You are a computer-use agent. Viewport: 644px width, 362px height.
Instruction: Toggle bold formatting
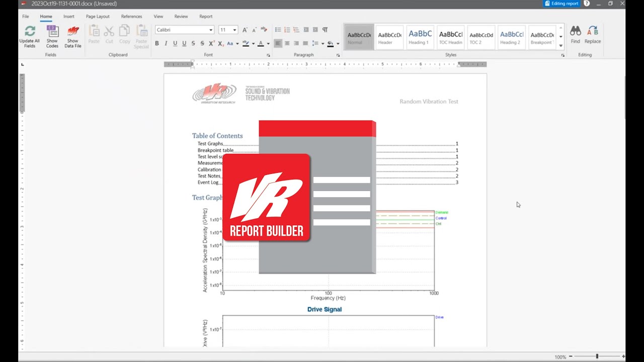pos(157,44)
